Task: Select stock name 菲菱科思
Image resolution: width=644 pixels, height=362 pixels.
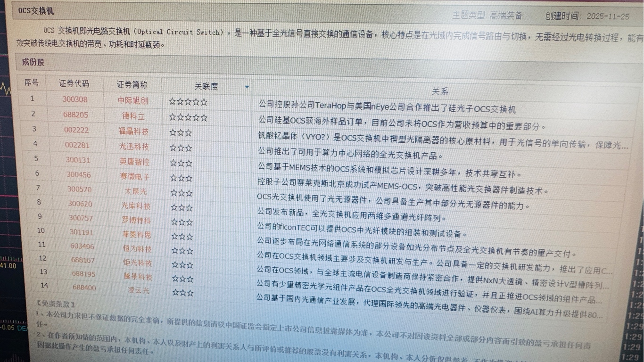Action: [137, 234]
